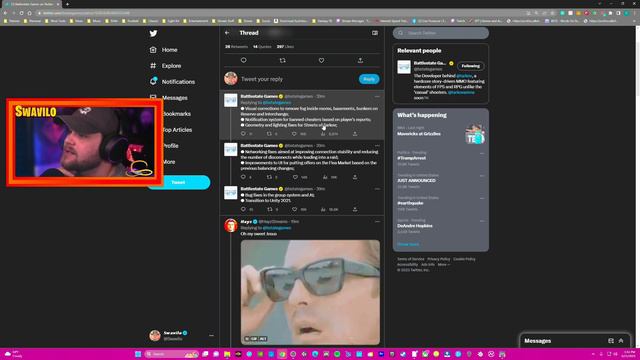View analytics of the 'Networking fixes' tweet
Viewport: 640px width, 360px height.
[x=325, y=177]
